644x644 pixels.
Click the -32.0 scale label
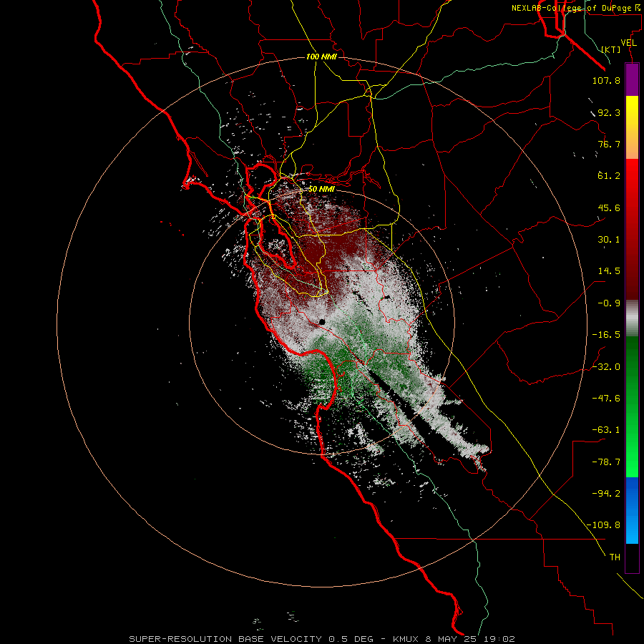tap(606, 367)
